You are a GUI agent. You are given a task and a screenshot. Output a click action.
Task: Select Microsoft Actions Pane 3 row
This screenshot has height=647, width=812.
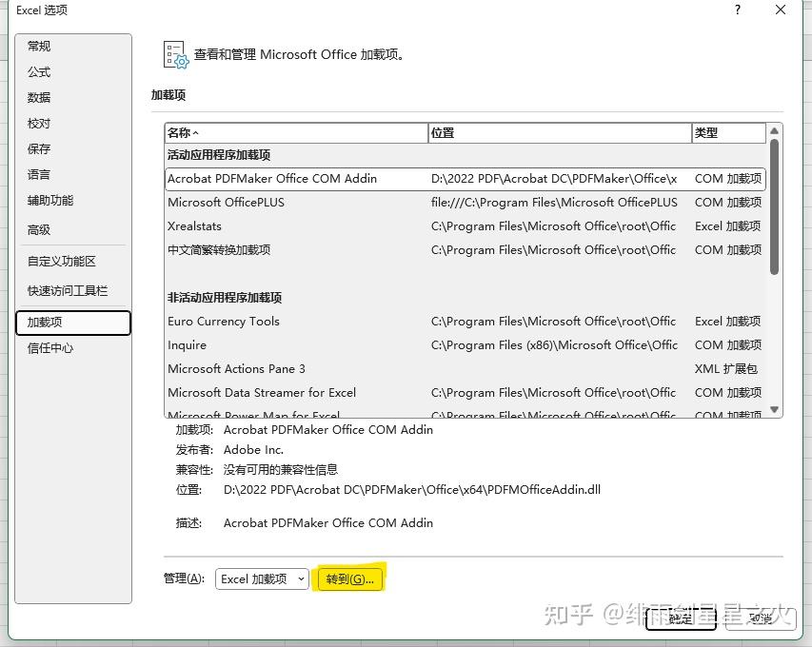(465, 369)
